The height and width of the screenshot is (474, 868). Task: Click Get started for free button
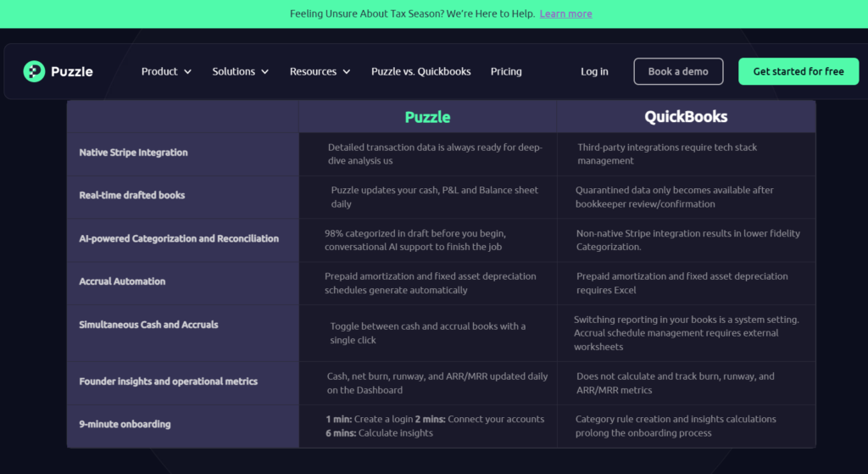tap(798, 71)
